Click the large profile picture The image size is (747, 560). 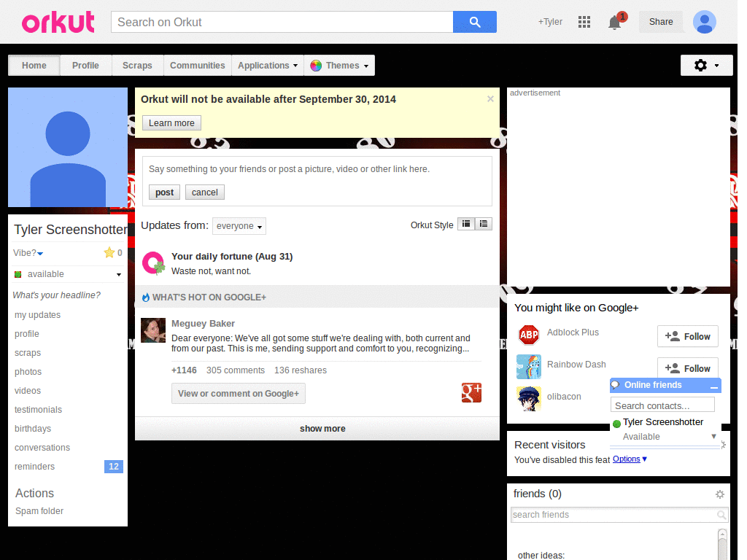(x=68, y=147)
